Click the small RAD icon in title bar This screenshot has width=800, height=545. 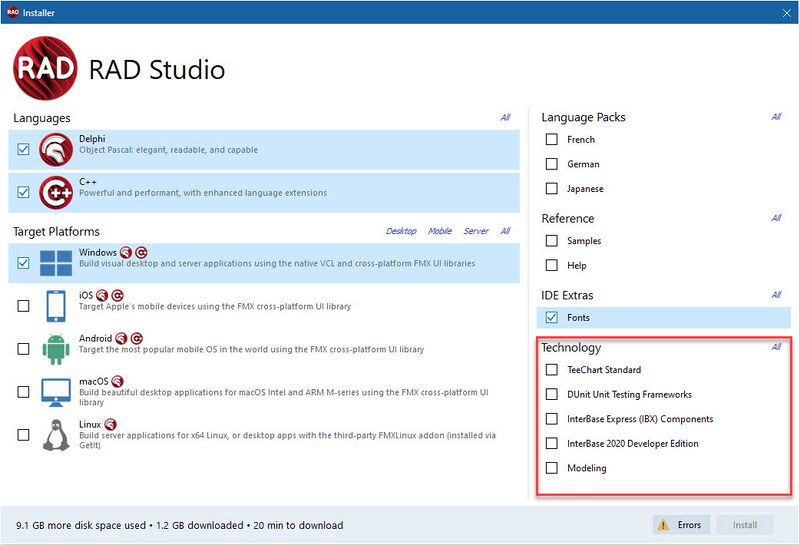point(13,12)
